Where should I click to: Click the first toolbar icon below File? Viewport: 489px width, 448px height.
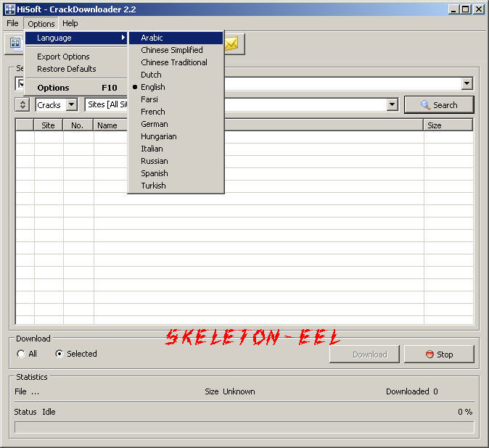point(15,44)
